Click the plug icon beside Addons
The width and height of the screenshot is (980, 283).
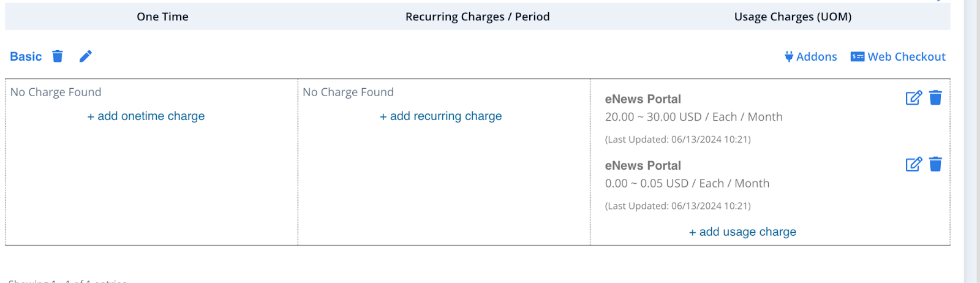789,57
